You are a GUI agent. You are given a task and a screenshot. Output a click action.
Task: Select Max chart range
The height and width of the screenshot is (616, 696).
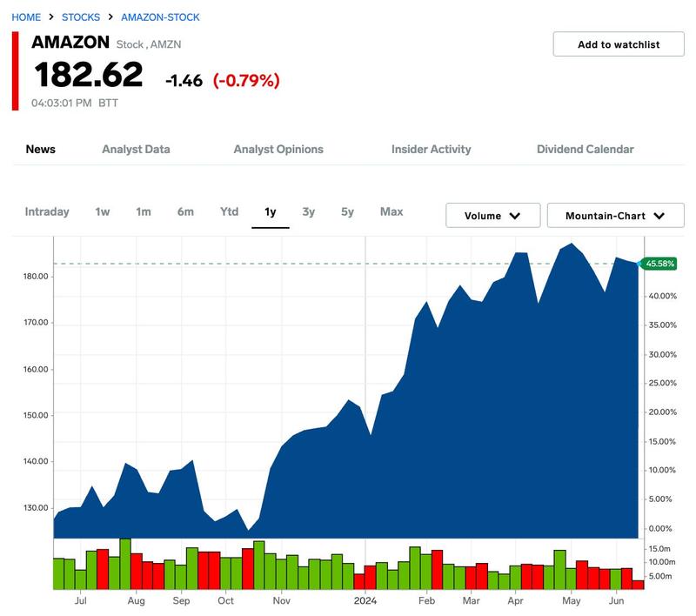(391, 211)
